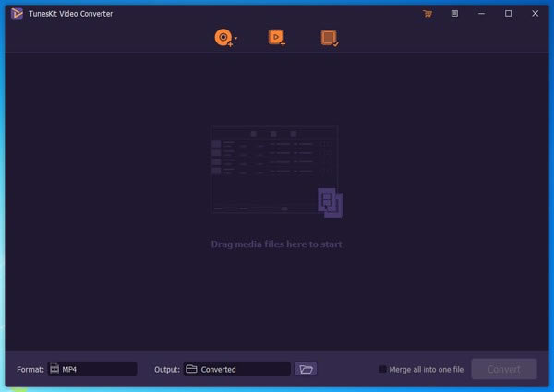Minimize the TunesKit window
The width and height of the screenshot is (554, 392).
pyautogui.click(x=481, y=14)
